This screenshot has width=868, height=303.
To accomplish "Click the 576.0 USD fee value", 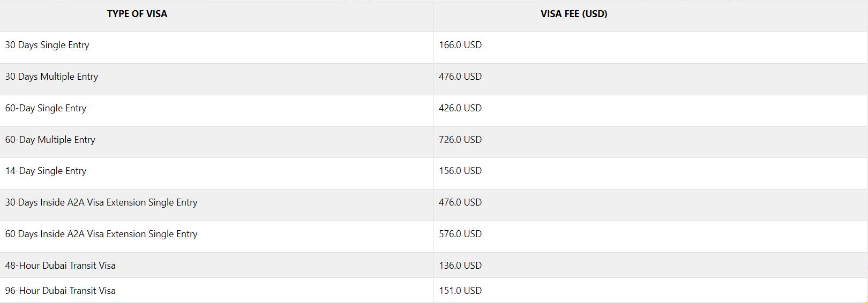I will tap(460, 234).
